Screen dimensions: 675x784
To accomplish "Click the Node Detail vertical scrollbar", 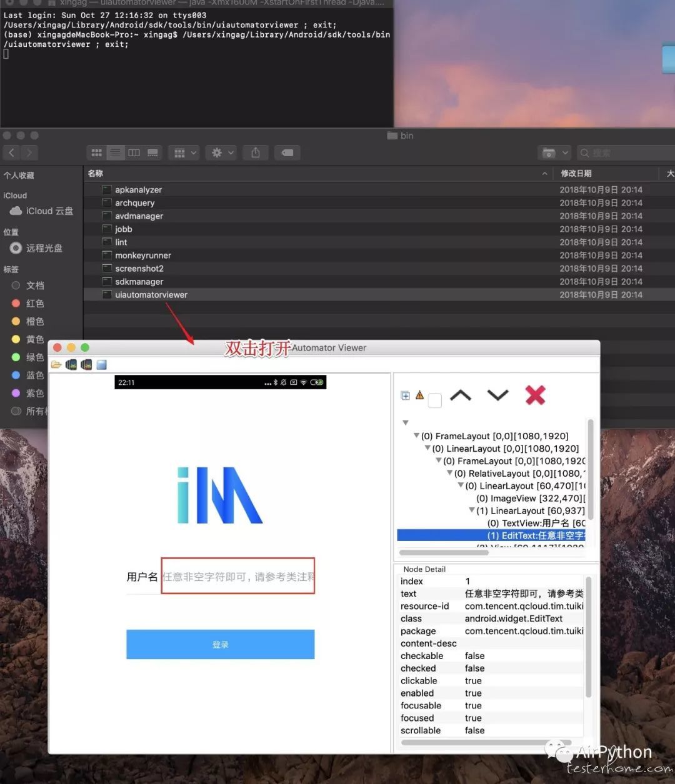I will point(588,637).
